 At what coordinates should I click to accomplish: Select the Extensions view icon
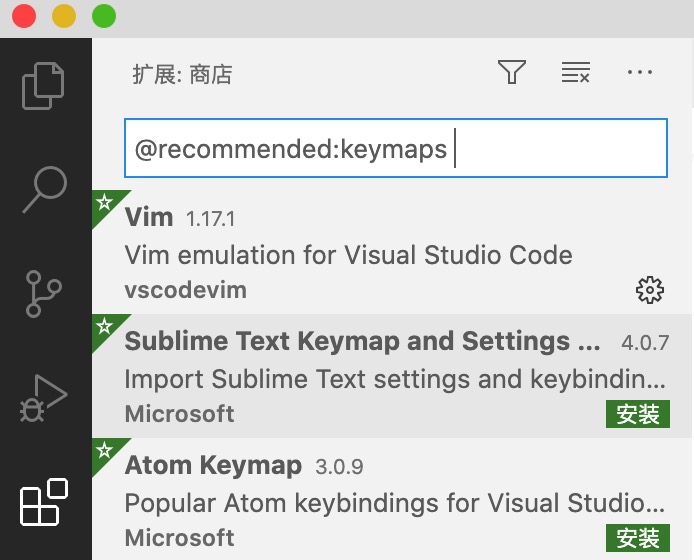click(x=44, y=502)
